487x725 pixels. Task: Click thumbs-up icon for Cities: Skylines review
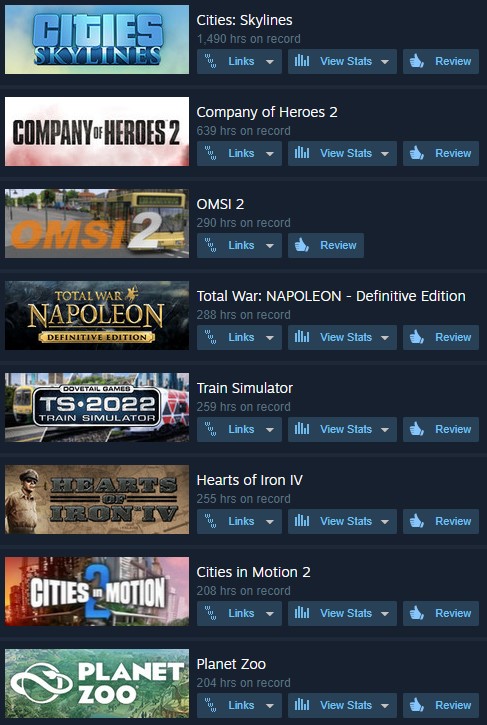417,61
